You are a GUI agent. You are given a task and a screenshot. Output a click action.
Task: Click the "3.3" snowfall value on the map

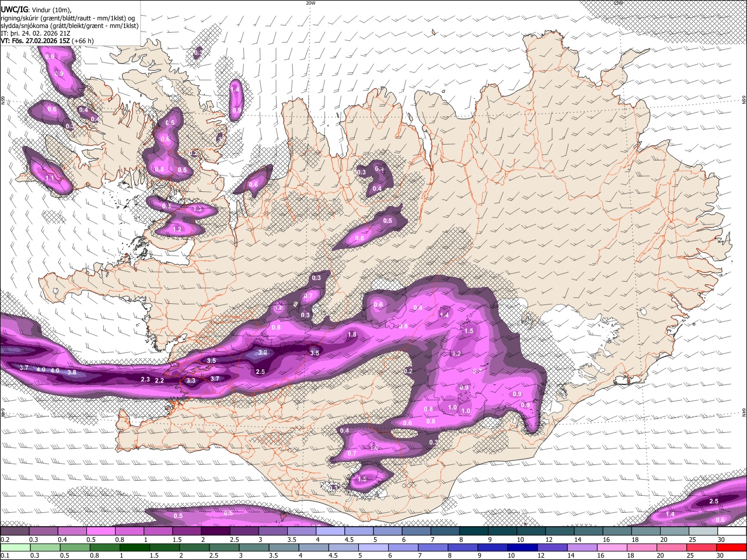tap(191, 381)
